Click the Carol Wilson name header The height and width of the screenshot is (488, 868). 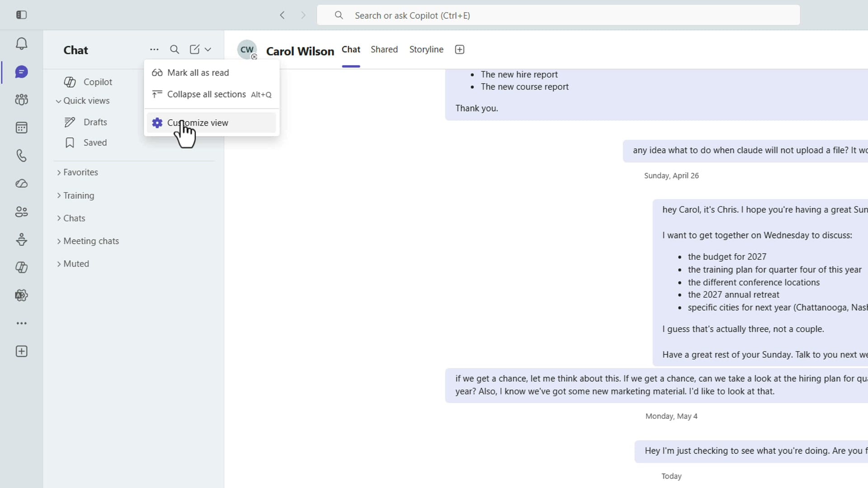(x=300, y=51)
